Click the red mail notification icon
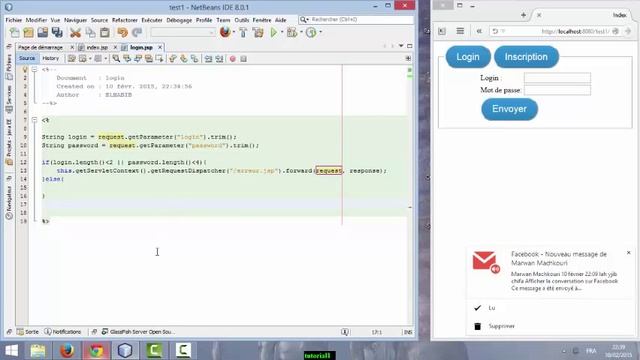 [x=486, y=262]
